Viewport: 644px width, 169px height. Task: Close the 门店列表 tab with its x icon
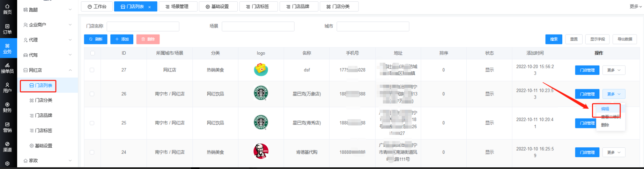tap(149, 7)
